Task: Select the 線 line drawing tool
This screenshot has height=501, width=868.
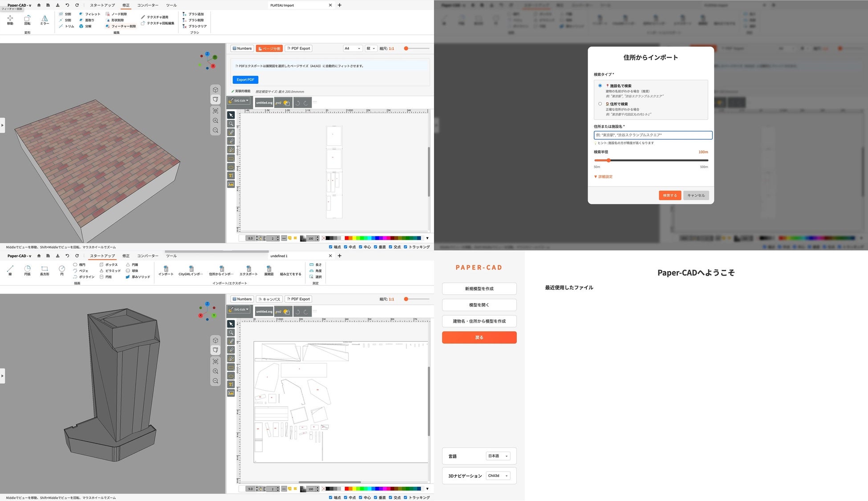Action: (x=10, y=269)
